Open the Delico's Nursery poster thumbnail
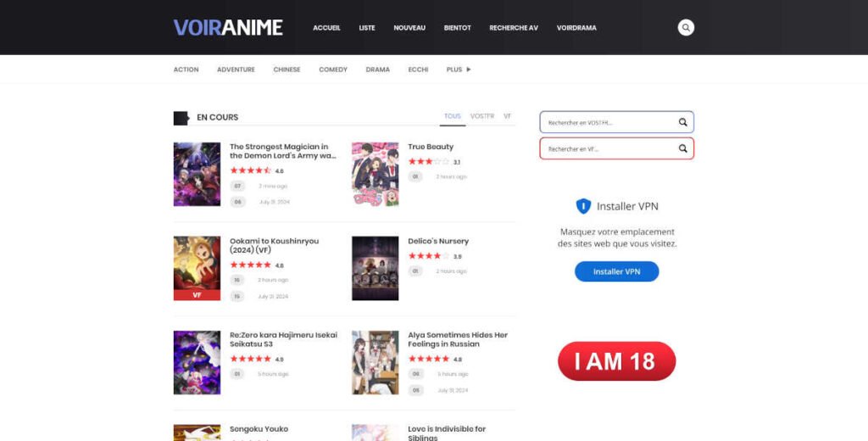This screenshot has height=441, width=868. coord(376,269)
